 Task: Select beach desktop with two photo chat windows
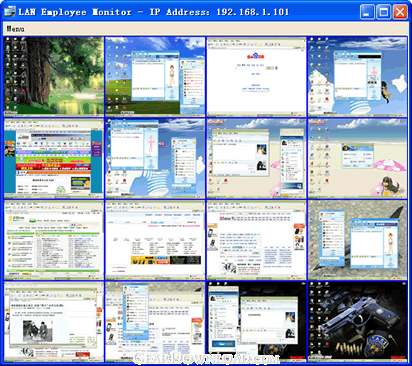[x=256, y=158]
